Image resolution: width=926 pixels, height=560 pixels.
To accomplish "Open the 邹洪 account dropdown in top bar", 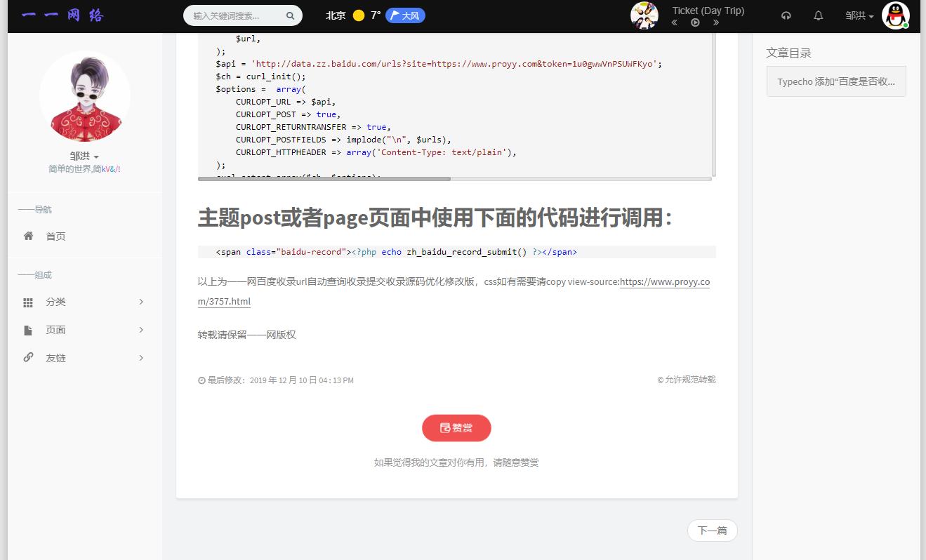I will tap(859, 15).
